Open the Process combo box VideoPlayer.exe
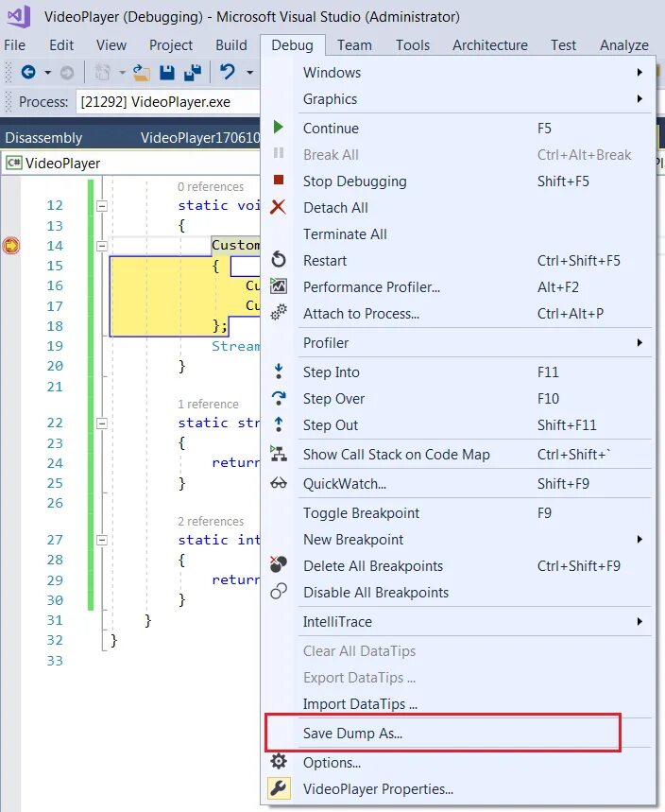Image resolution: width=665 pixels, height=812 pixels. (168, 101)
